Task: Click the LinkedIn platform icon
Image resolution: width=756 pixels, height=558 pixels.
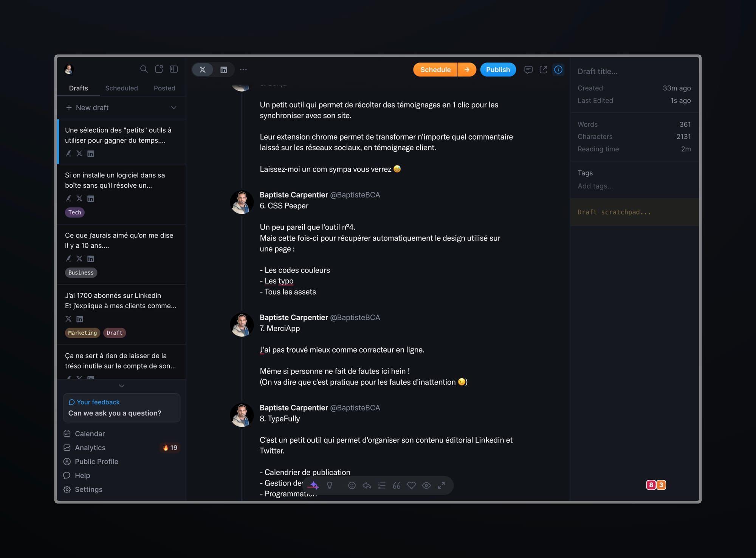Action: (x=223, y=69)
